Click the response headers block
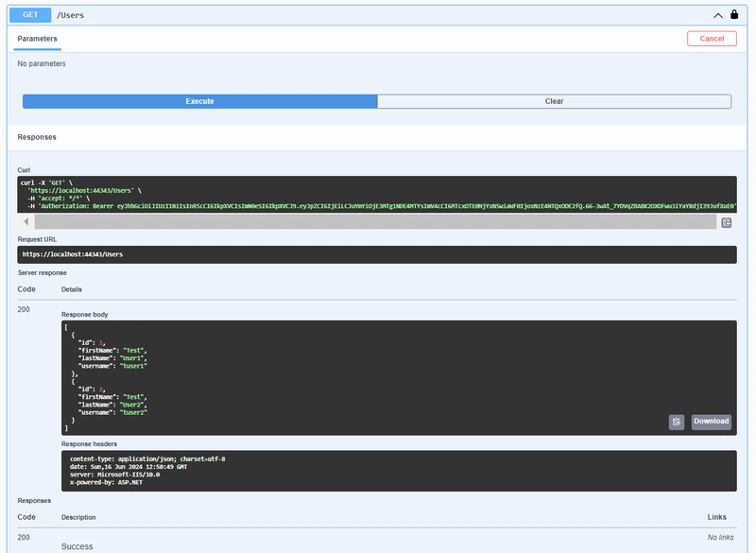This screenshot has height=553, width=756. 398,470
